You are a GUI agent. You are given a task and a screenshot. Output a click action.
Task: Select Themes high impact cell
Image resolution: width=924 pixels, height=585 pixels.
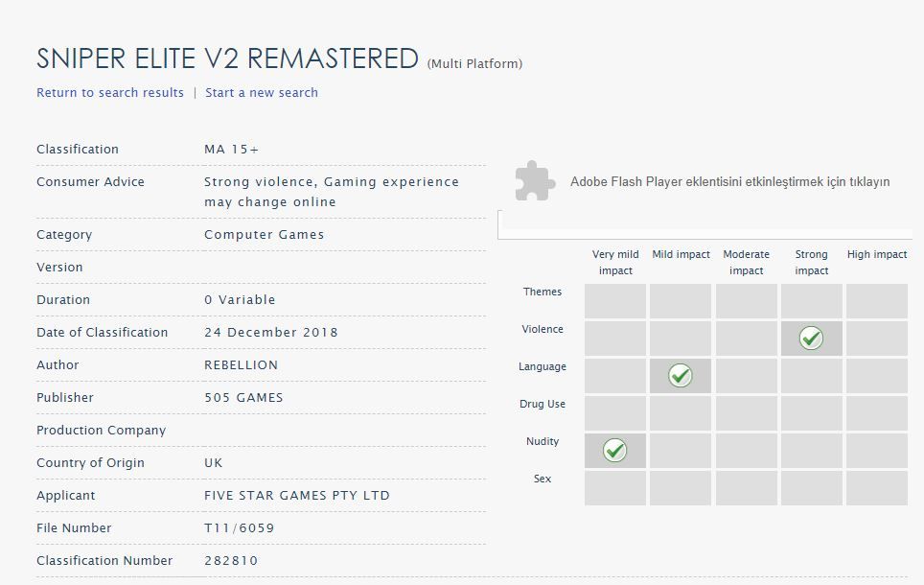coord(877,301)
